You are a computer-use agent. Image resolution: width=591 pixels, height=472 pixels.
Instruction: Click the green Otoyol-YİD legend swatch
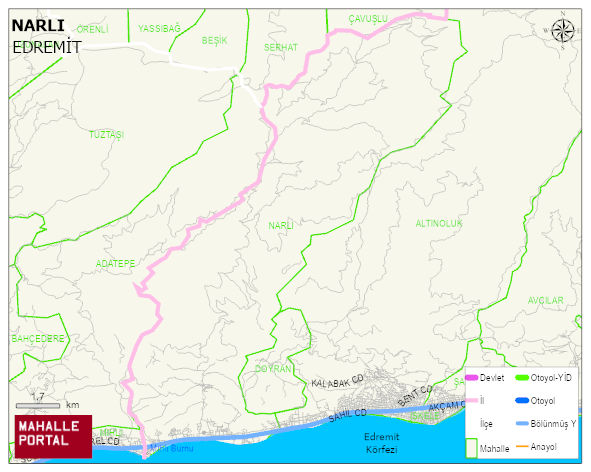pos(522,378)
